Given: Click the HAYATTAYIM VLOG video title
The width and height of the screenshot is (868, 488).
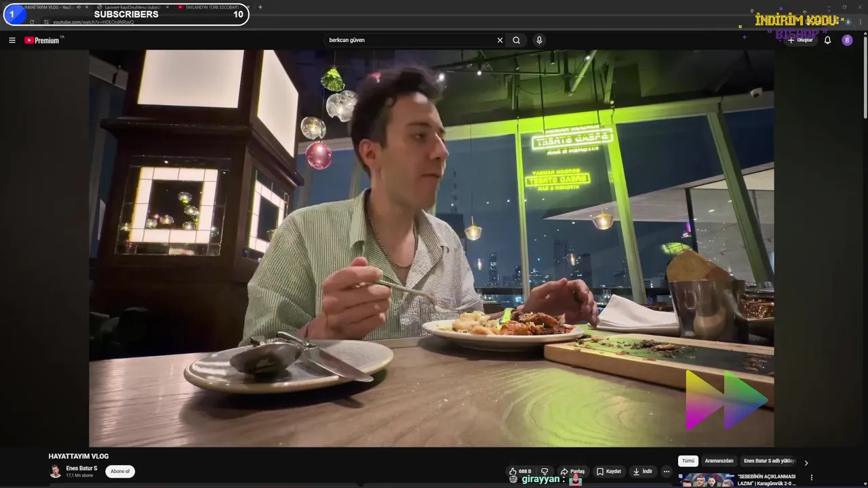Looking at the screenshot, I should tap(79, 456).
